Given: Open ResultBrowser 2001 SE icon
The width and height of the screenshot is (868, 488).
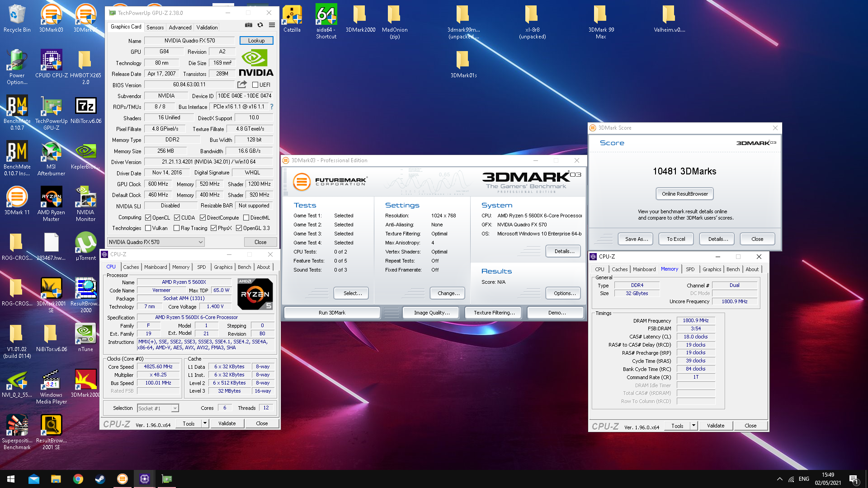Looking at the screenshot, I should pos(51,432).
